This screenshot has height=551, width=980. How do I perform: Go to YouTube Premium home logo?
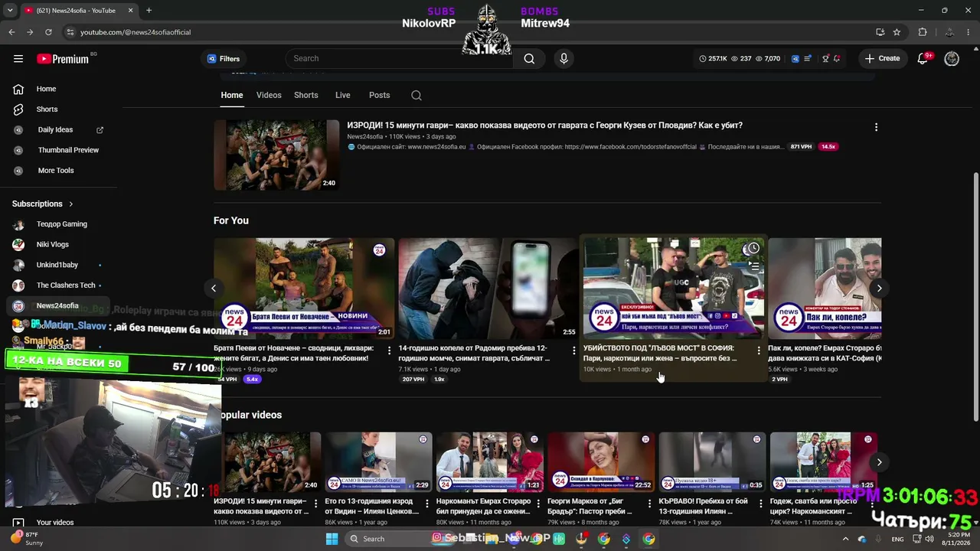[63, 59]
